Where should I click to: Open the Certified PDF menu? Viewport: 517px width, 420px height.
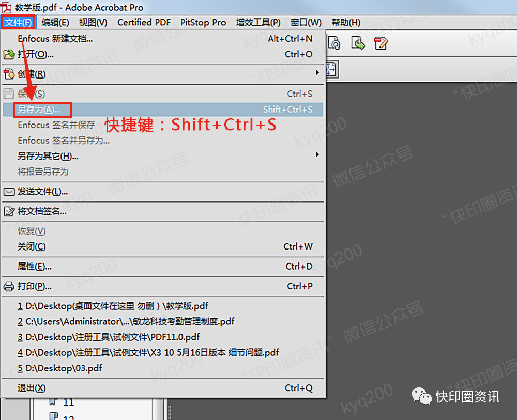[144, 22]
